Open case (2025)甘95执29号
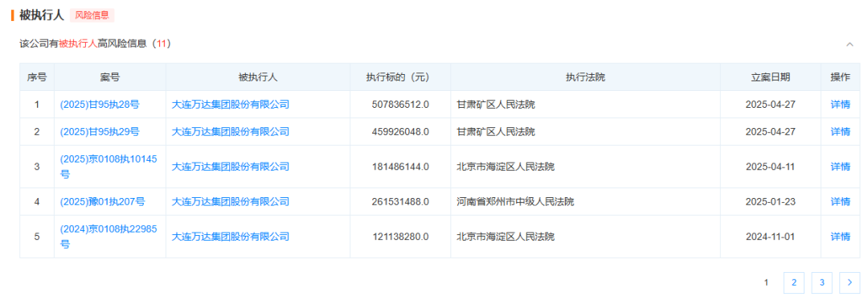The width and height of the screenshot is (868, 305). click(100, 132)
